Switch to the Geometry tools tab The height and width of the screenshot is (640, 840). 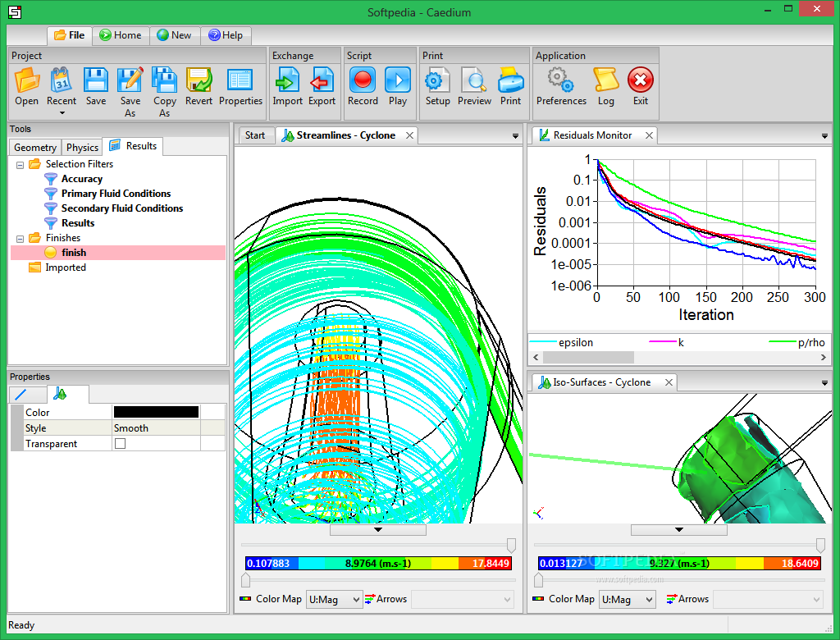pyautogui.click(x=35, y=148)
